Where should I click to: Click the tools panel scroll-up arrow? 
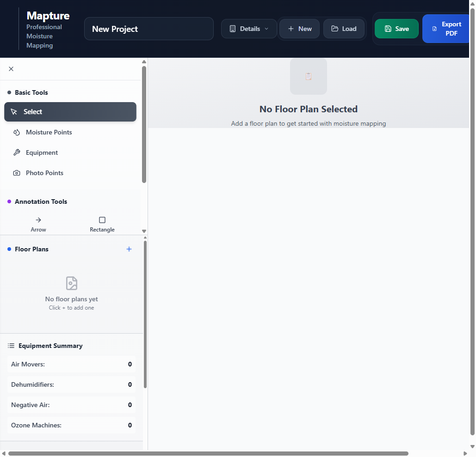point(144,62)
